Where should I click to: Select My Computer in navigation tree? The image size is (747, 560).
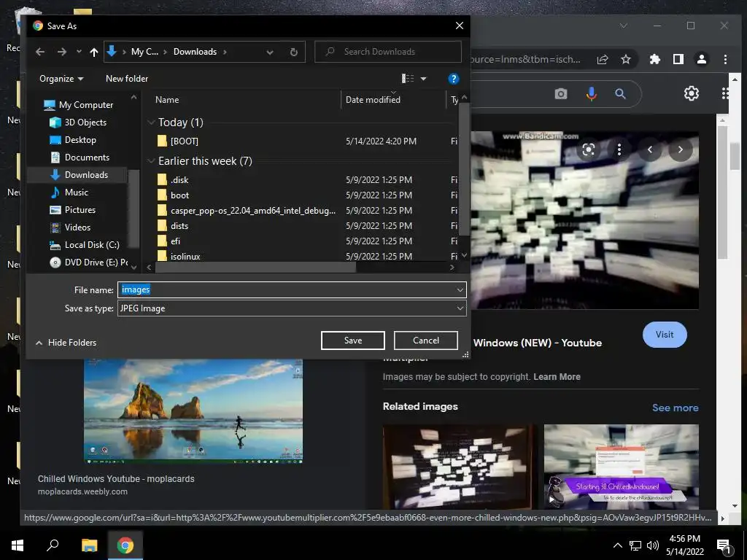(79, 105)
